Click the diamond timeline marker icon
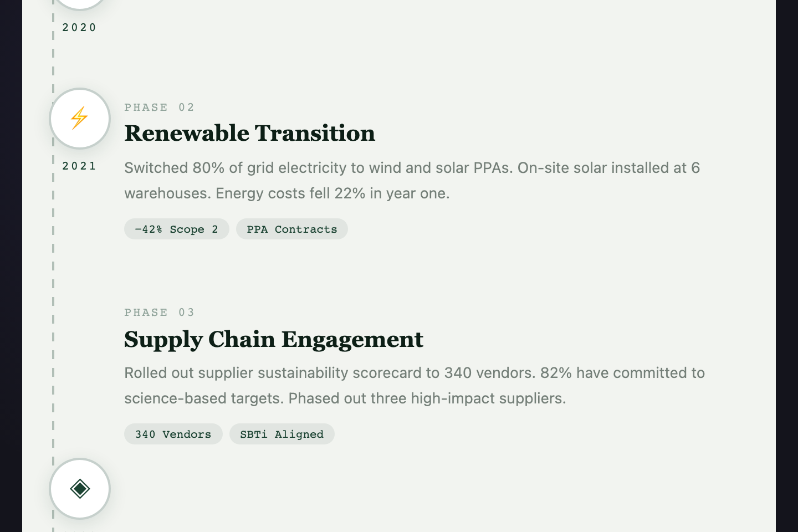Viewport: 798px width, 532px height. coord(80,489)
